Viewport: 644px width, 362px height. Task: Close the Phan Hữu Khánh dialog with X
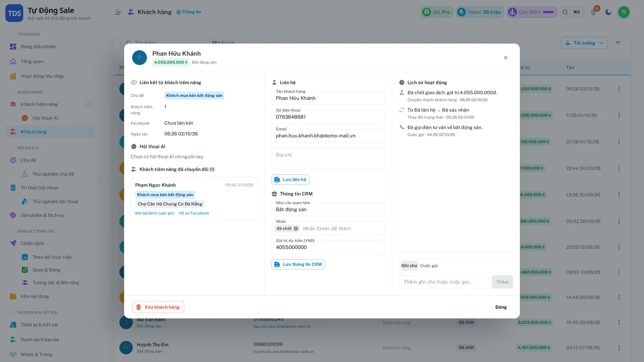506,58
